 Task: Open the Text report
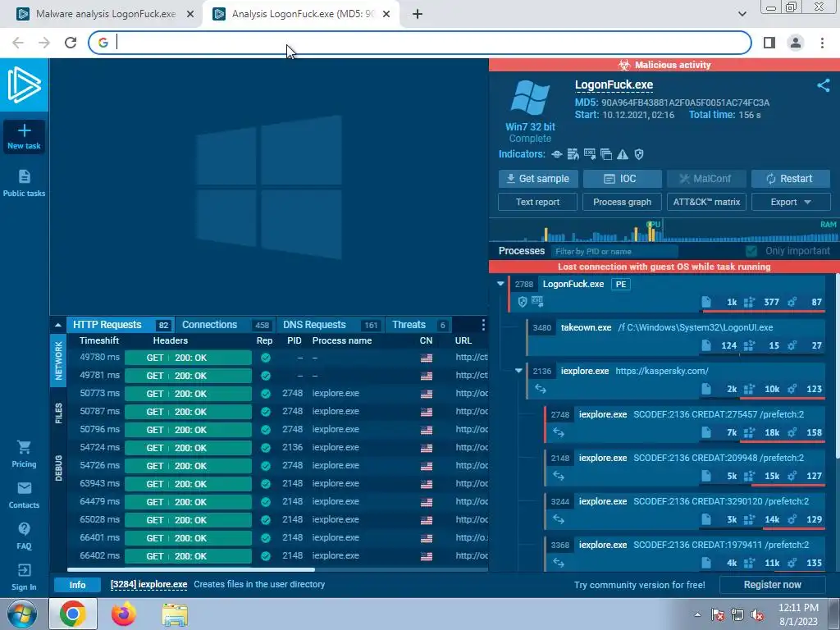pos(537,202)
